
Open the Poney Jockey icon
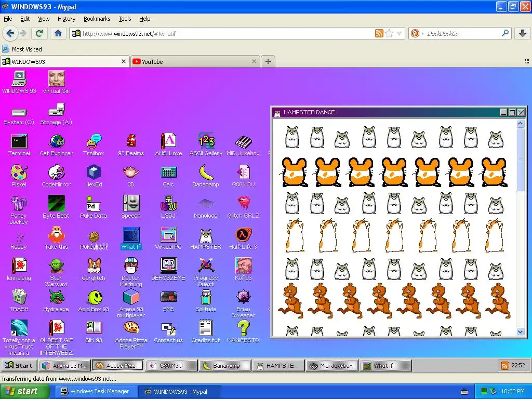[x=19, y=210]
